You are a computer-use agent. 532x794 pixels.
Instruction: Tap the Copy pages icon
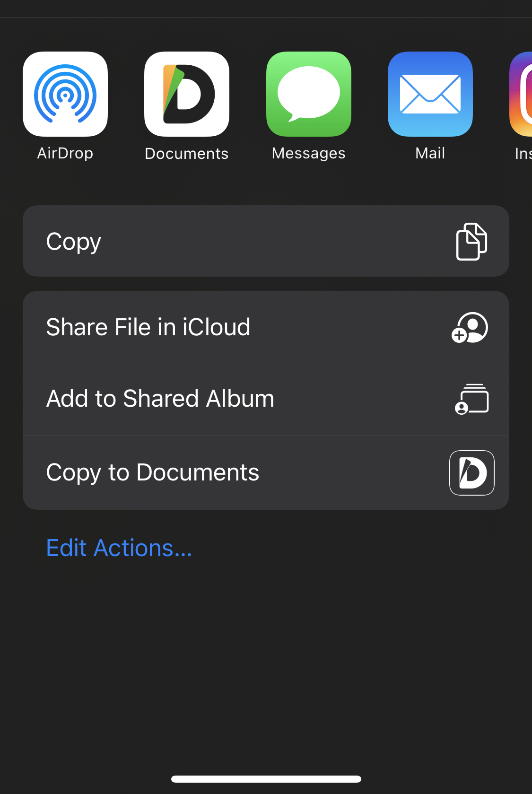pyautogui.click(x=471, y=241)
